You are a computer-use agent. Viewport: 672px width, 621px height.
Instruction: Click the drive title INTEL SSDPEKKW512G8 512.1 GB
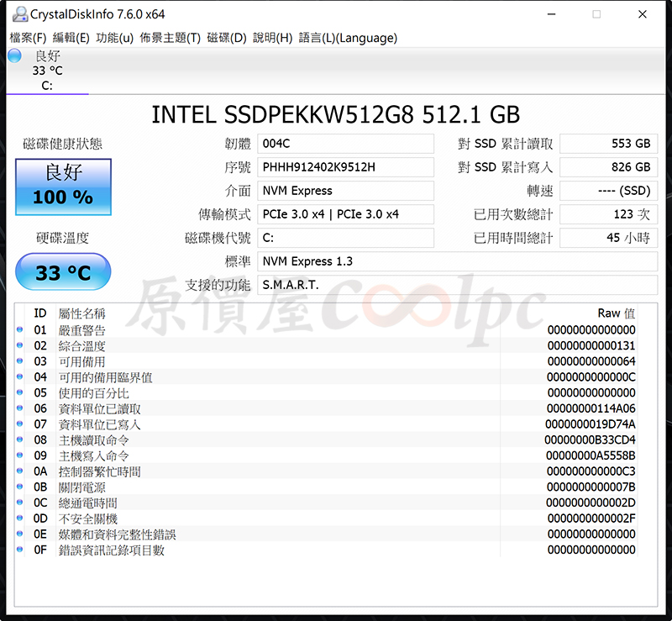(x=336, y=115)
